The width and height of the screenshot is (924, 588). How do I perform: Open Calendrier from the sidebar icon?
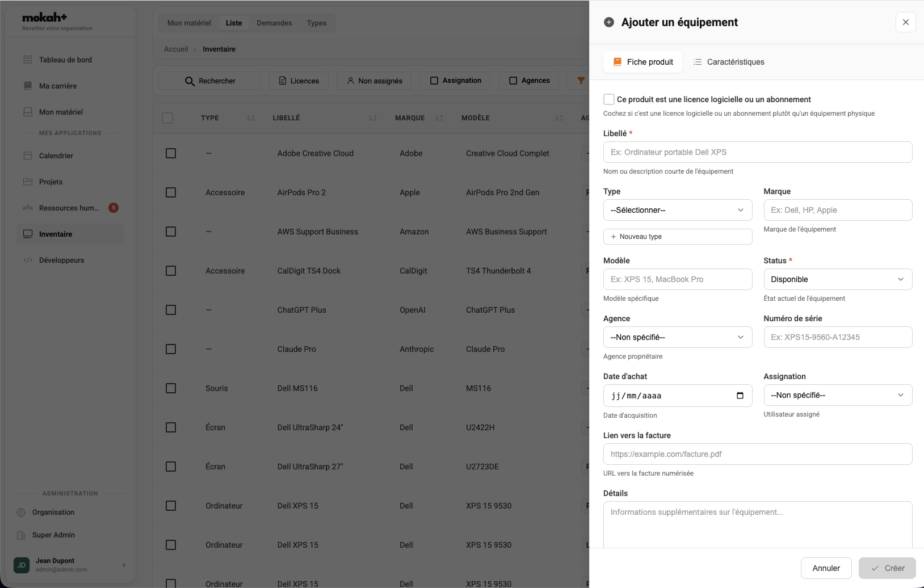[28, 156]
